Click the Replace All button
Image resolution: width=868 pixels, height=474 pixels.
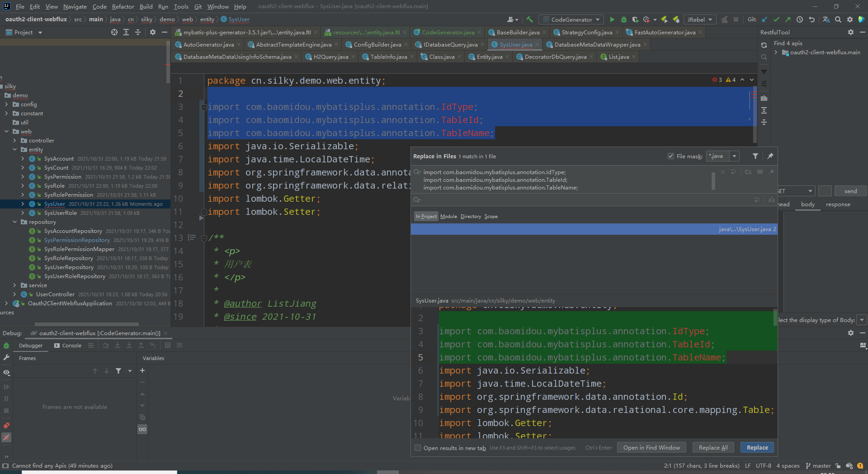coord(713,448)
